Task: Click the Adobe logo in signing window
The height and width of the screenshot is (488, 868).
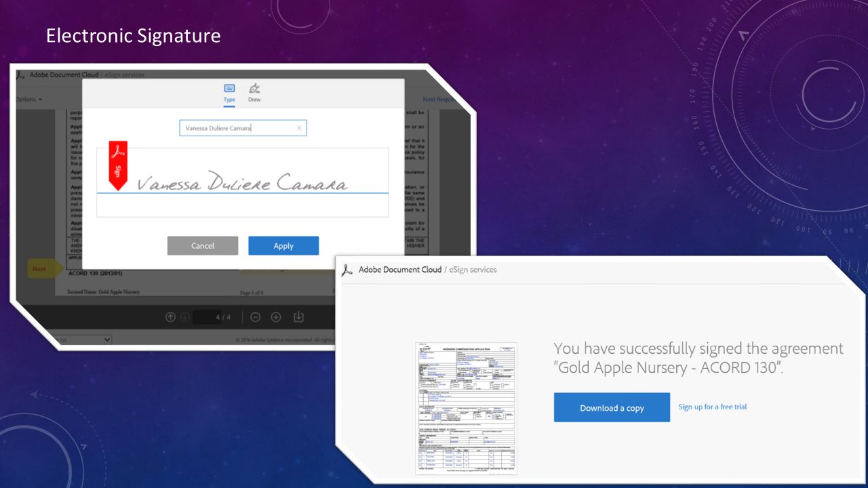Action: 20,75
